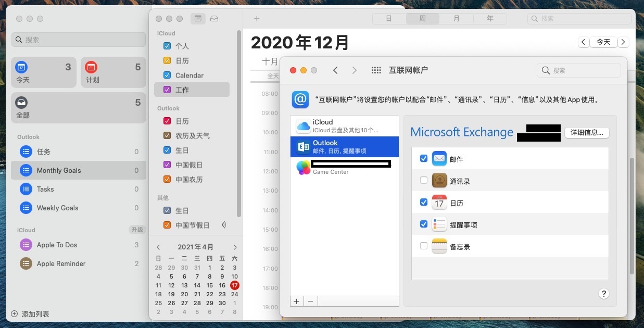Viewport: 644px width, 328px height.
Task: Click the plus icon to add a Calendar event
Action: click(x=256, y=19)
